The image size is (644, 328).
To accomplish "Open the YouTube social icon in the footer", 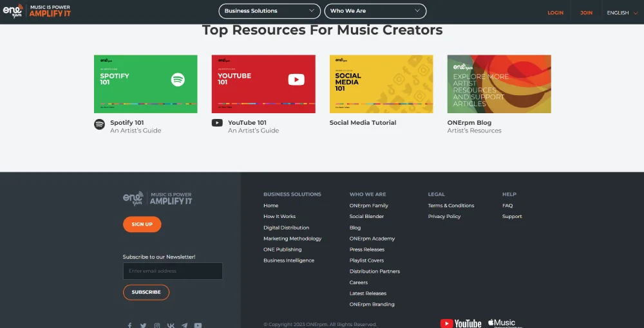I will (198, 325).
